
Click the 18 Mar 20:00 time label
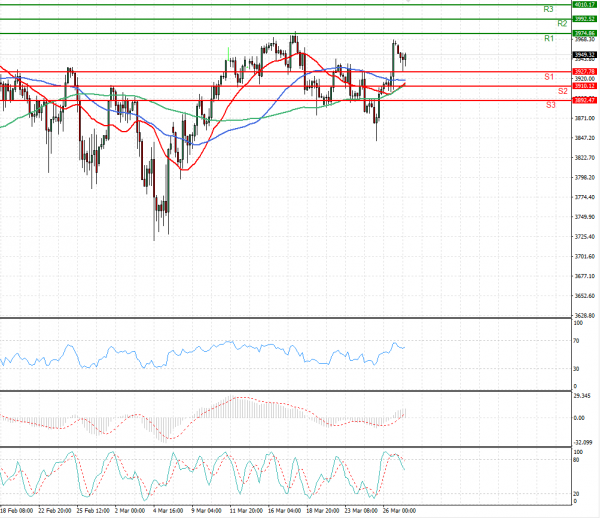323,510
